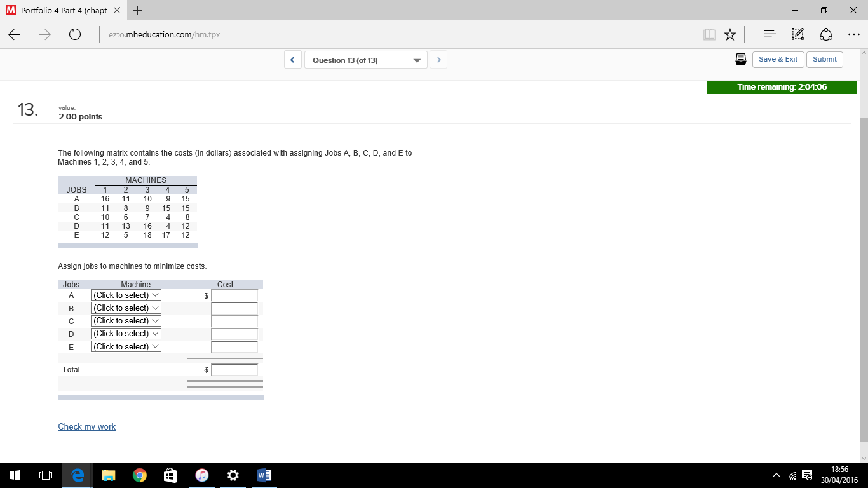Viewport: 868px width, 488px height.
Task: Focus the cost input for Job E
Action: tap(235, 347)
